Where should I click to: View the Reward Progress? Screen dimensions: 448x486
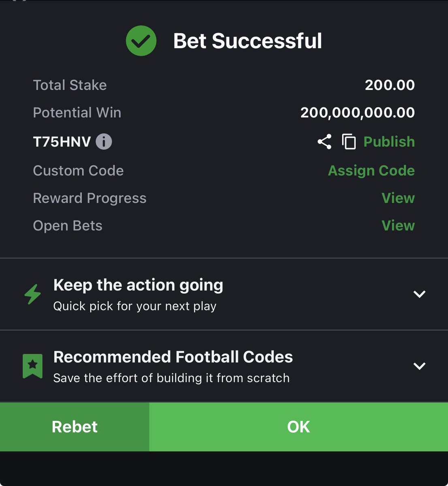[398, 198]
